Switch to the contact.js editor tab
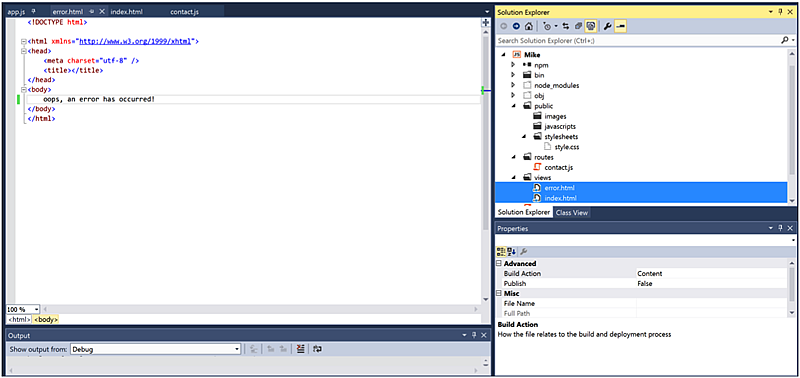This screenshot has width=800, height=378. [184, 12]
